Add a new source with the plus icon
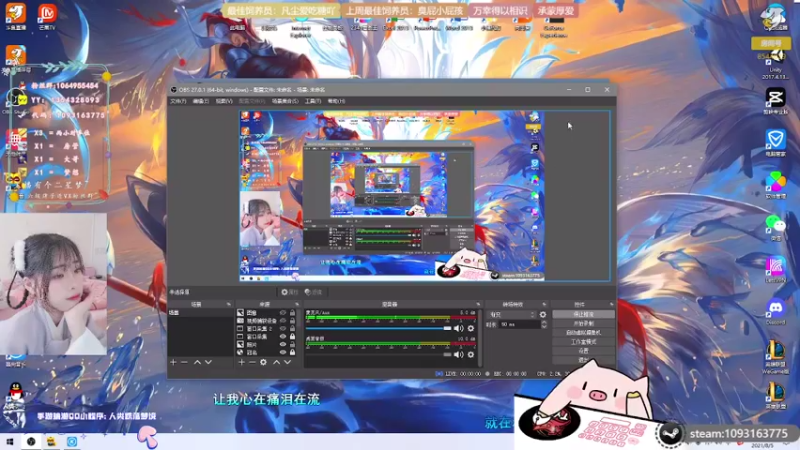 (241, 362)
